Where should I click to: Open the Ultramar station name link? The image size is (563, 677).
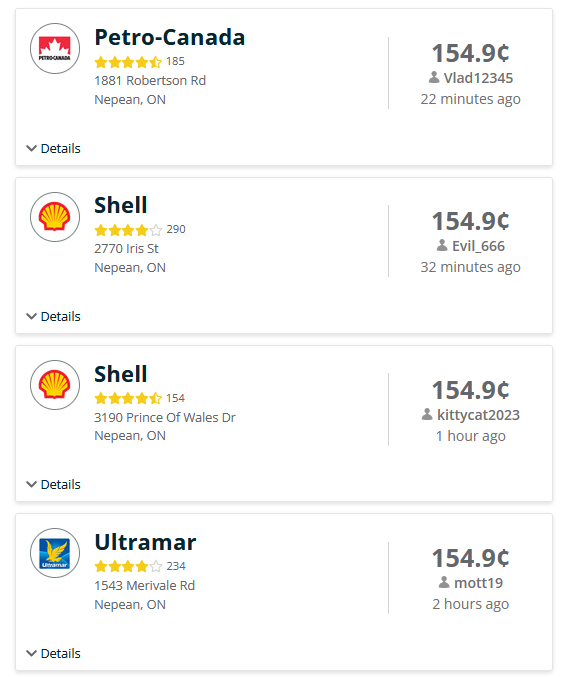point(145,542)
